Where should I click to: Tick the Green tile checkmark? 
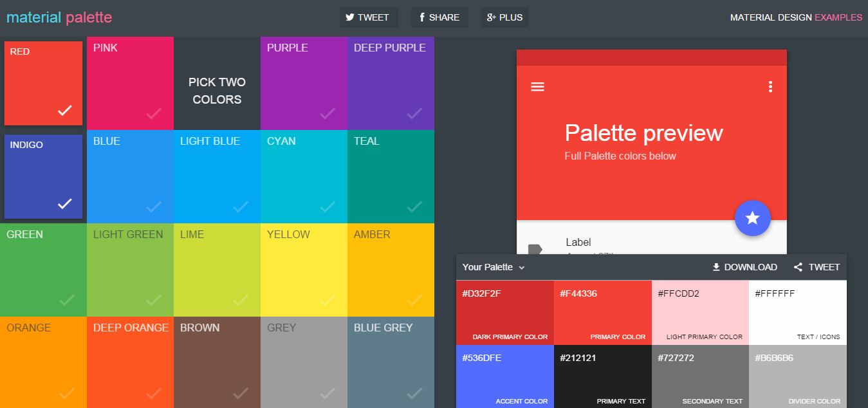(x=67, y=301)
